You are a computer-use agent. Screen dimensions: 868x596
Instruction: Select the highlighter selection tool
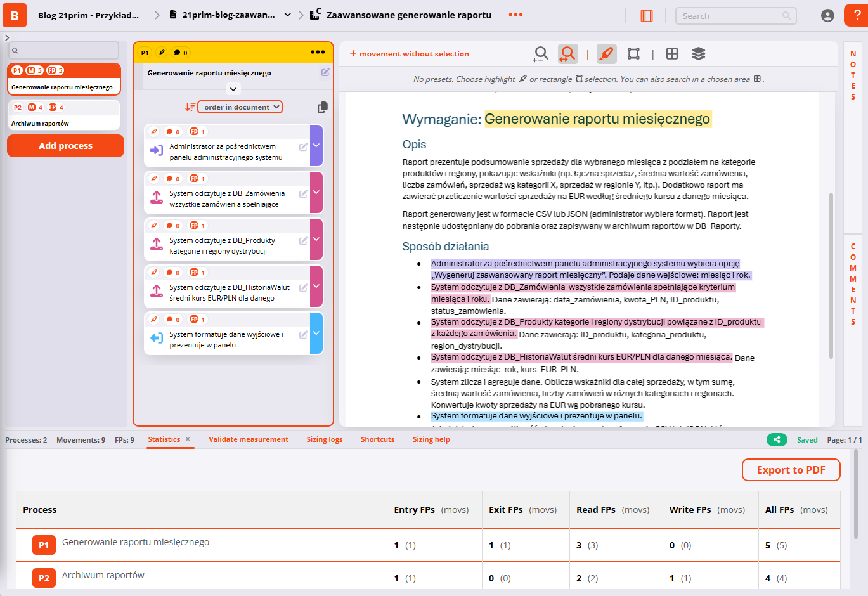point(607,54)
